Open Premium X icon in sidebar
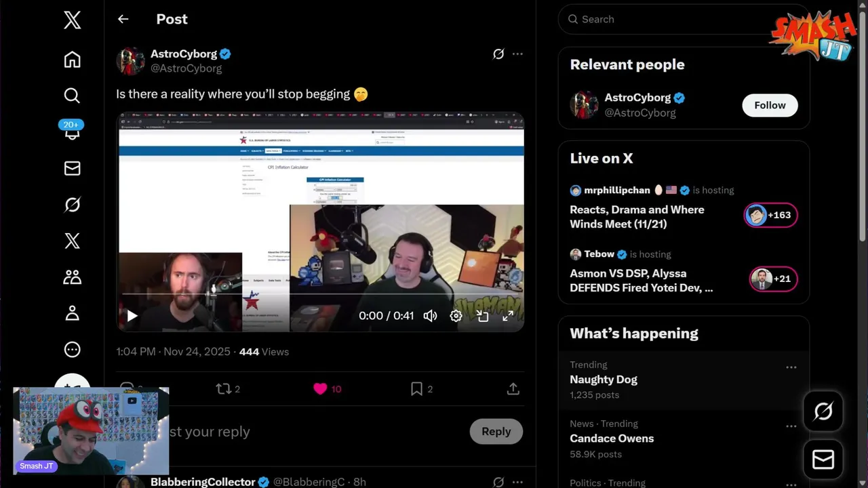The width and height of the screenshot is (868, 488). [x=72, y=241]
